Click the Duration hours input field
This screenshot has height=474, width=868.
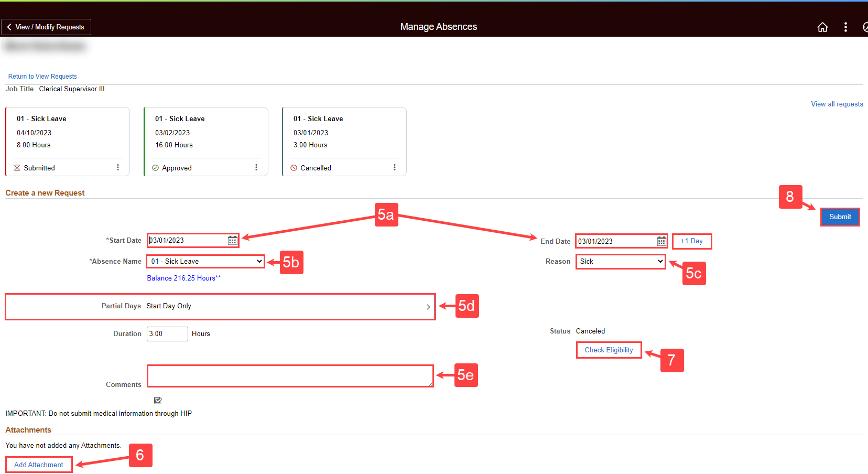pos(167,334)
